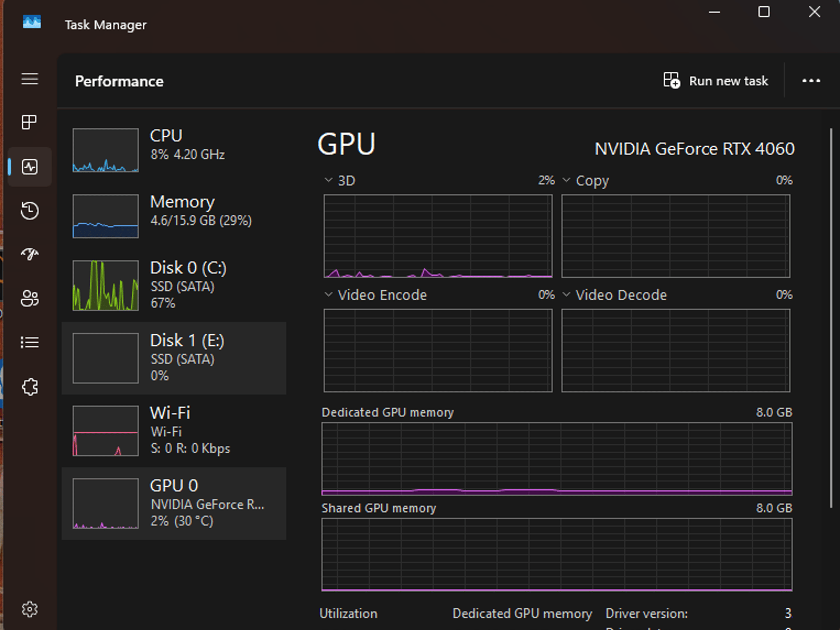Open the three-dots more options menu

(x=811, y=81)
